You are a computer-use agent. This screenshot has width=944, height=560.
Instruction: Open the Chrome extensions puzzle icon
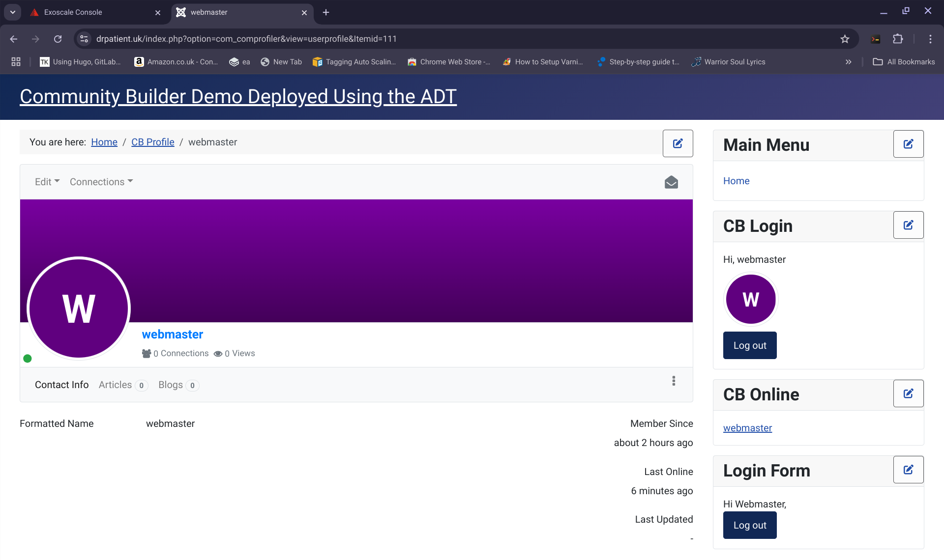click(898, 39)
